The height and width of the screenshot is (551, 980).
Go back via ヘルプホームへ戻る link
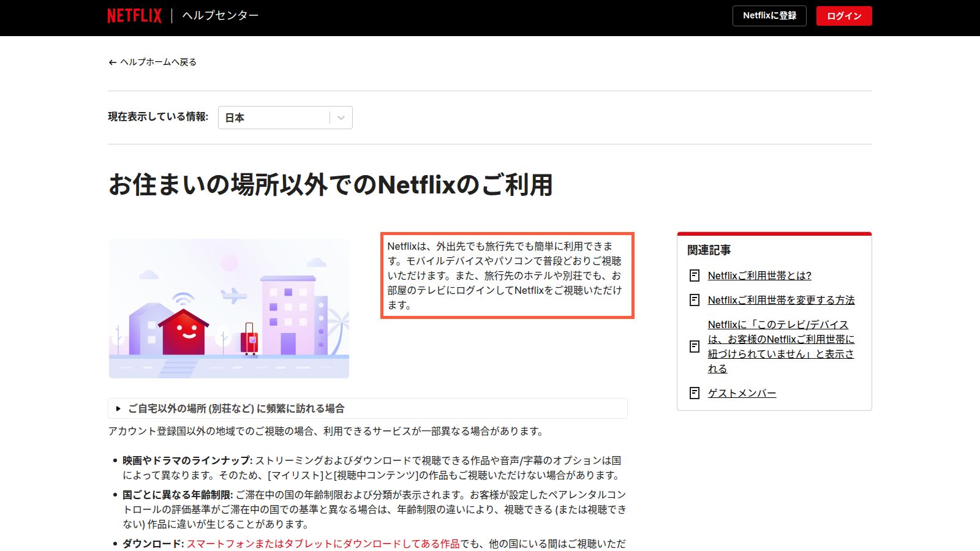(x=153, y=62)
